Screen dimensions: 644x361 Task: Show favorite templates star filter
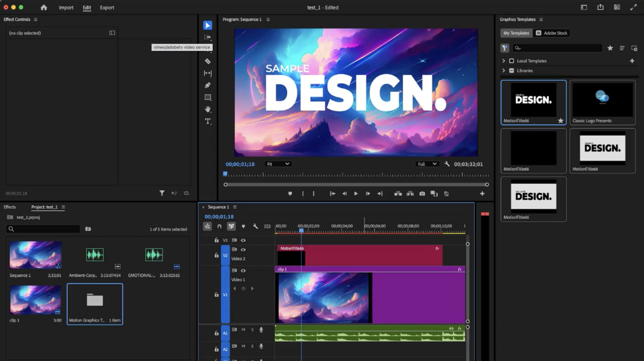(610, 48)
